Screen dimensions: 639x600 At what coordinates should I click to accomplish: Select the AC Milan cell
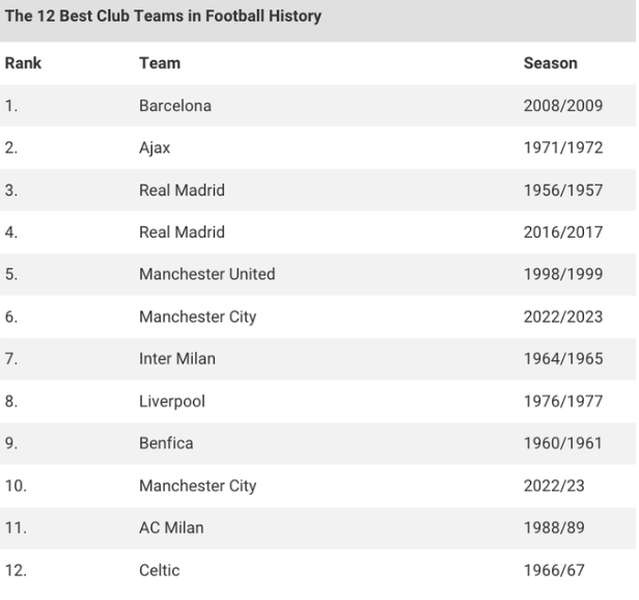(x=172, y=528)
